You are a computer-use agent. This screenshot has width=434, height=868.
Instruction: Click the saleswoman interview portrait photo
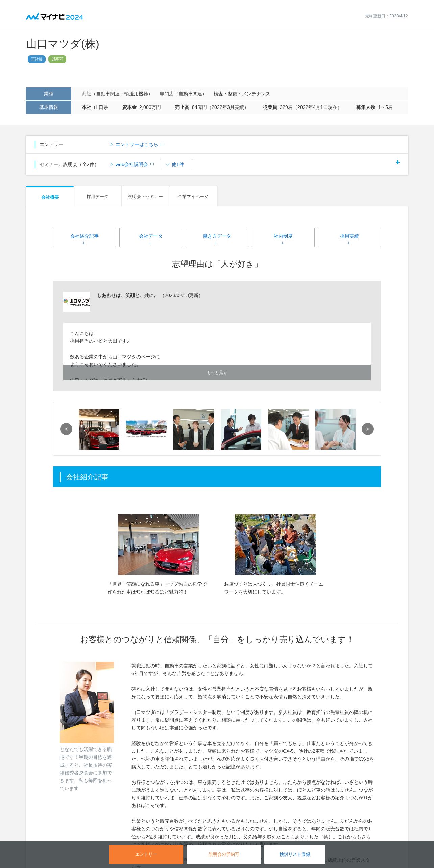pyautogui.click(x=87, y=702)
